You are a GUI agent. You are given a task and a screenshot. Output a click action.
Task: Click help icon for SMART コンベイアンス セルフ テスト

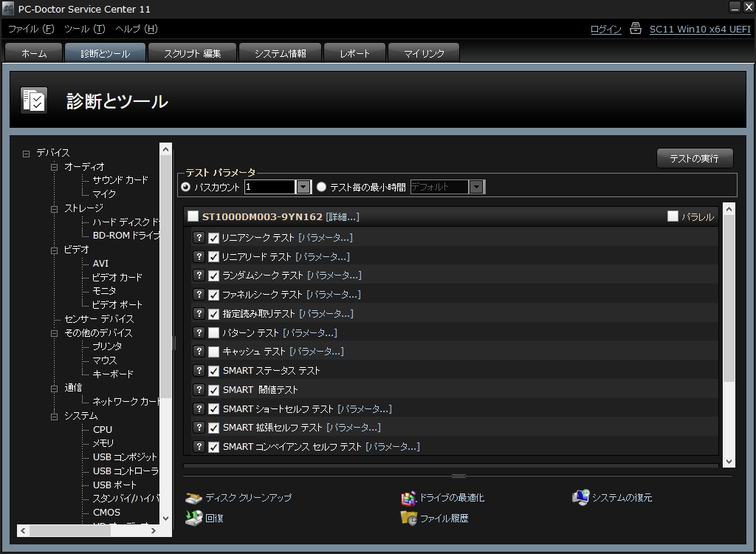(x=199, y=446)
